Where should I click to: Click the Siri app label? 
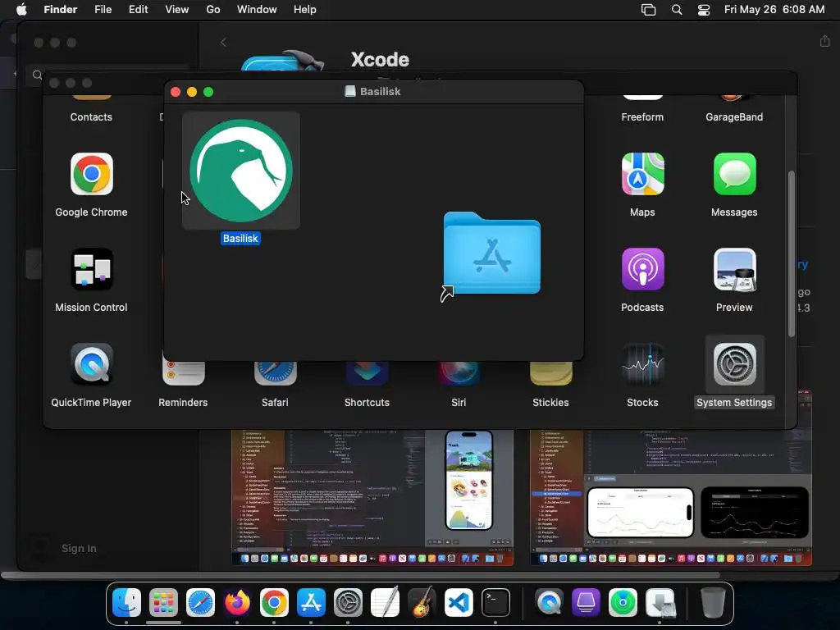tap(459, 402)
